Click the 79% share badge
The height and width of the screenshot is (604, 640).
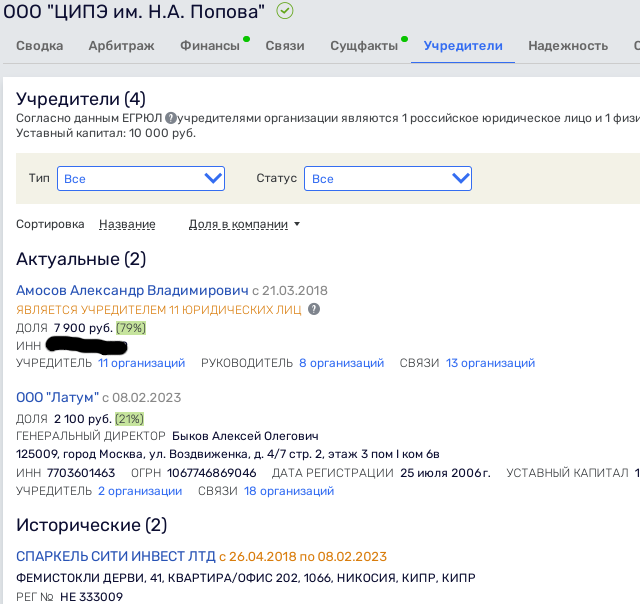click(x=131, y=328)
